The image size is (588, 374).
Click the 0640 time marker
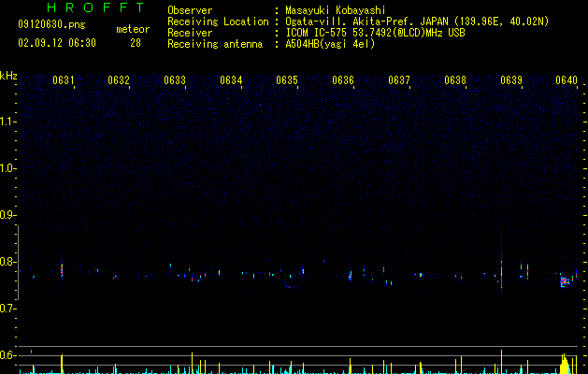coord(566,80)
